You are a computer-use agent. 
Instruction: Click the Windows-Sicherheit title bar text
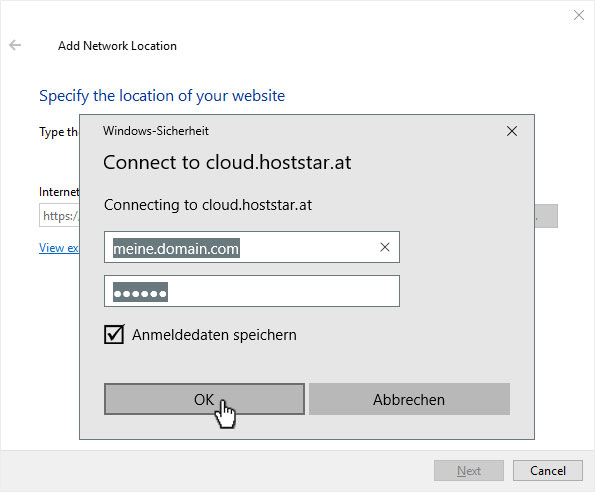(x=156, y=131)
